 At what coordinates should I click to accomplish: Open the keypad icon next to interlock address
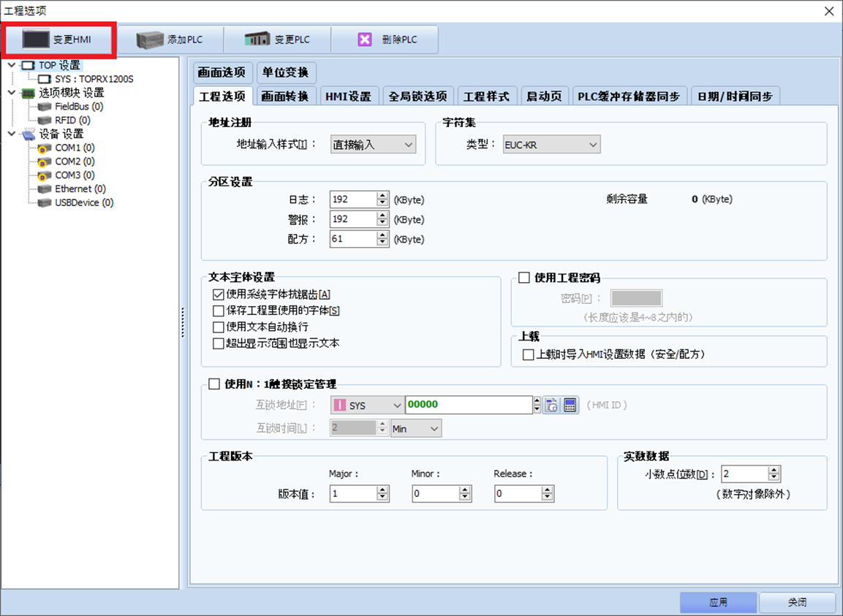coord(570,406)
